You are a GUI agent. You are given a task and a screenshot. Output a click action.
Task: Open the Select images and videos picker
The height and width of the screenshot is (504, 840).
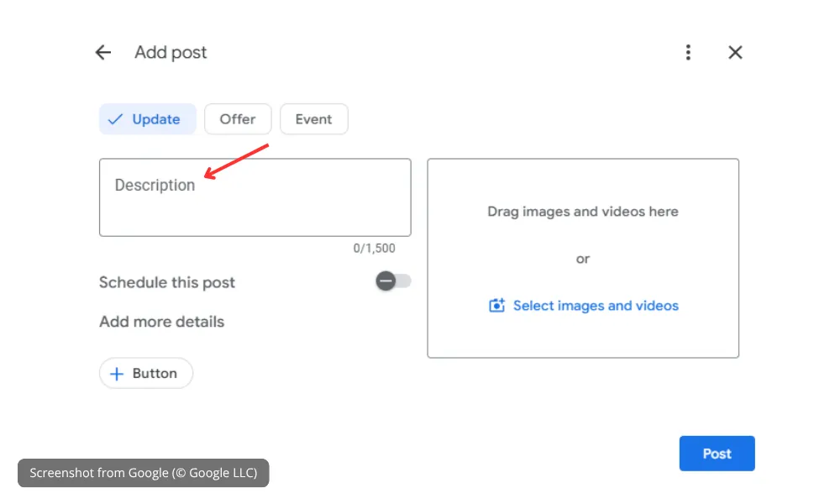tap(594, 306)
